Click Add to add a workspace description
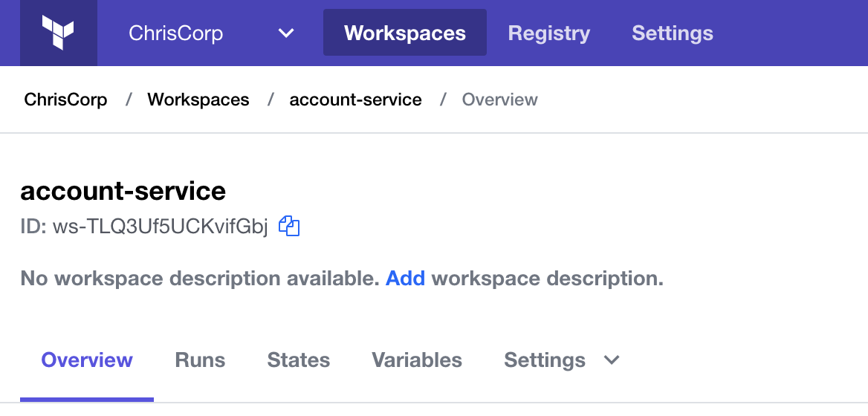 tap(405, 278)
